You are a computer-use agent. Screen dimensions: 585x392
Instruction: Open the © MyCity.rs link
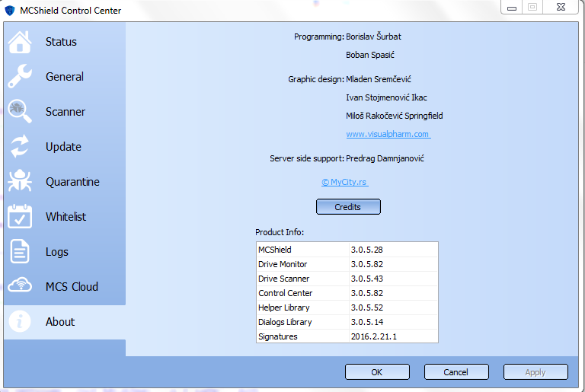(345, 182)
